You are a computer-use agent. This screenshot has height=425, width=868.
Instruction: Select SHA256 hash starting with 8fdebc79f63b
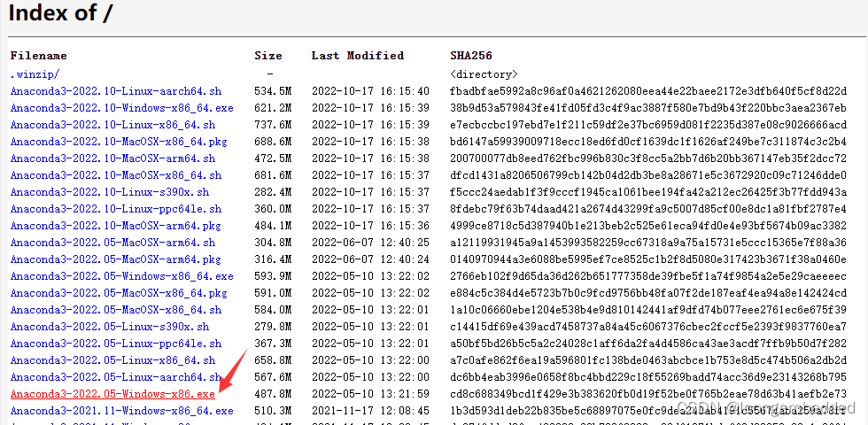(648, 209)
